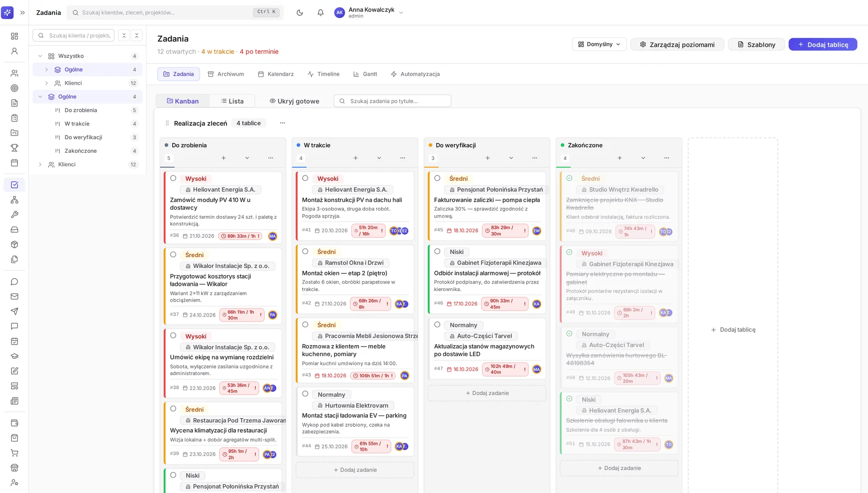
Task: Open Domyślny view dropdown
Action: click(x=599, y=44)
